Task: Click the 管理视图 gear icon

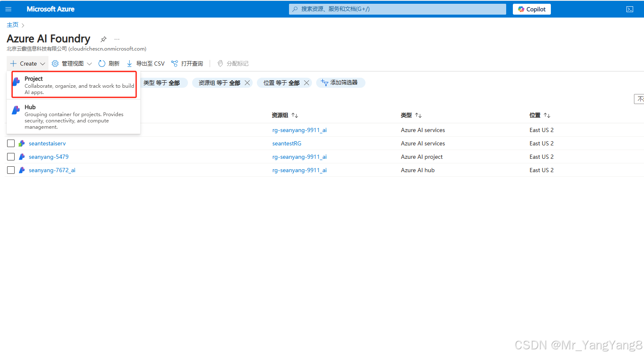Action: 55,64
